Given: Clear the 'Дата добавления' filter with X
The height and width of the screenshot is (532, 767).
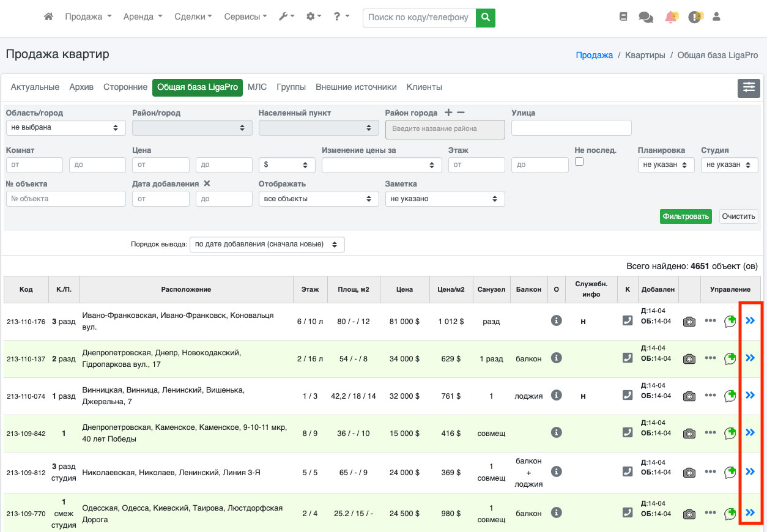Looking at the screenshot, I should coord(207,183).
